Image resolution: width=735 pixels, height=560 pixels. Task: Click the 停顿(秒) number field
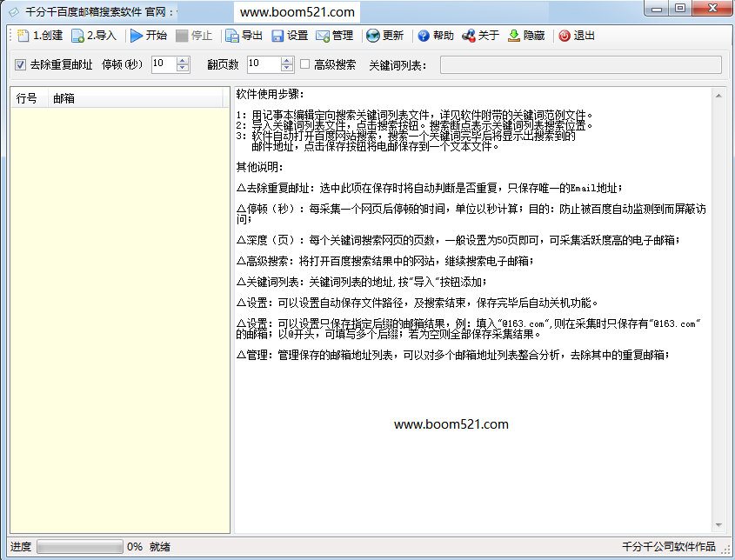pyautogui.click(x=164, y=64)
